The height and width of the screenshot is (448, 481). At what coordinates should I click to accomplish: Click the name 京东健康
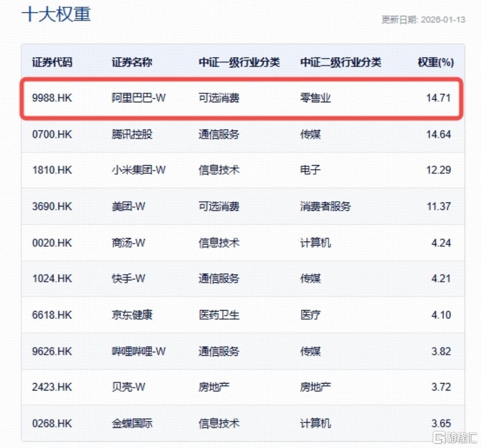[x=132, y=315]
